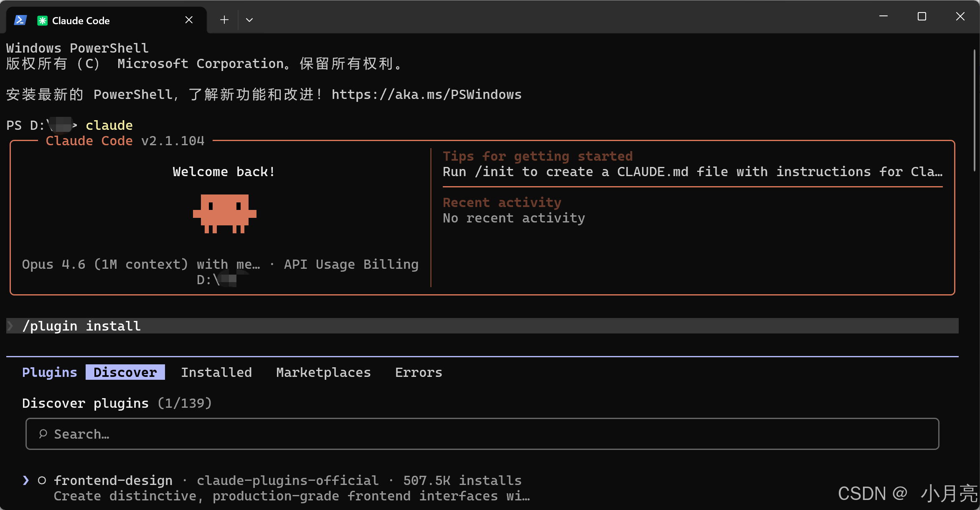Select the frontend-design plugin name

pyautogui.click(x=113, y=480)
